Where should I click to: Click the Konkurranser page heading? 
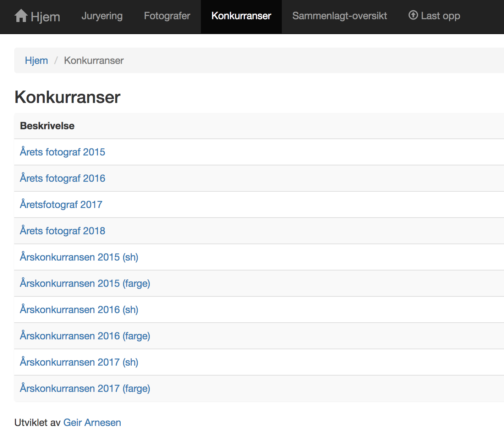(x=67, y=97)
